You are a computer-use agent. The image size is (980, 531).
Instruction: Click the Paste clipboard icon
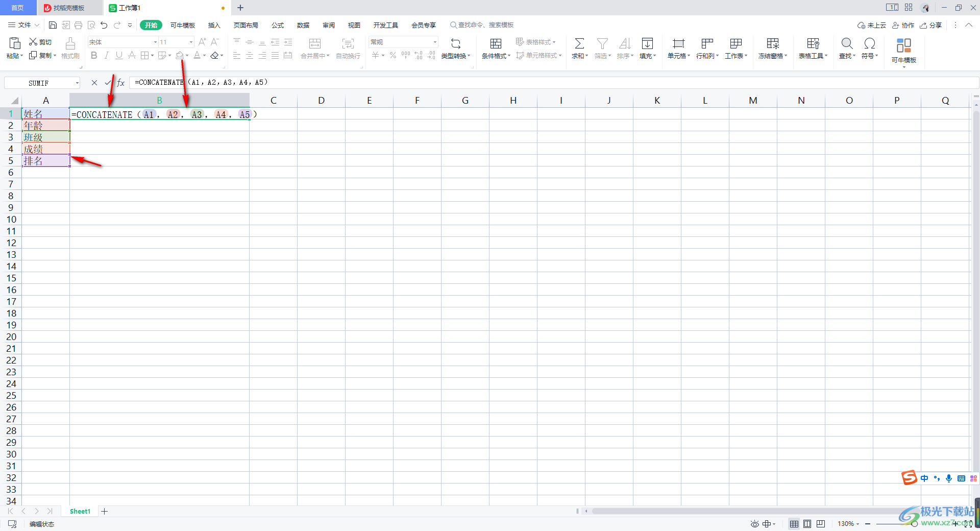point(15,43)
